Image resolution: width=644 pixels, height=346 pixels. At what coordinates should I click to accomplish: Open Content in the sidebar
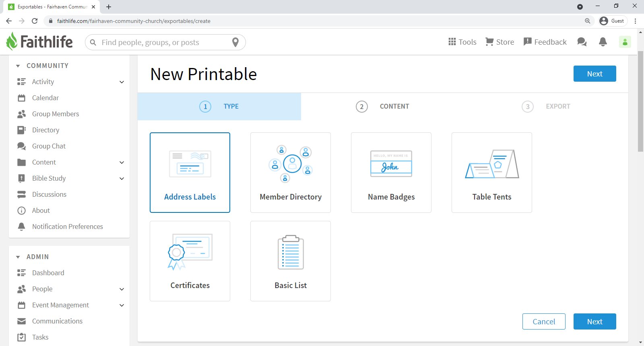pos(44,162)
